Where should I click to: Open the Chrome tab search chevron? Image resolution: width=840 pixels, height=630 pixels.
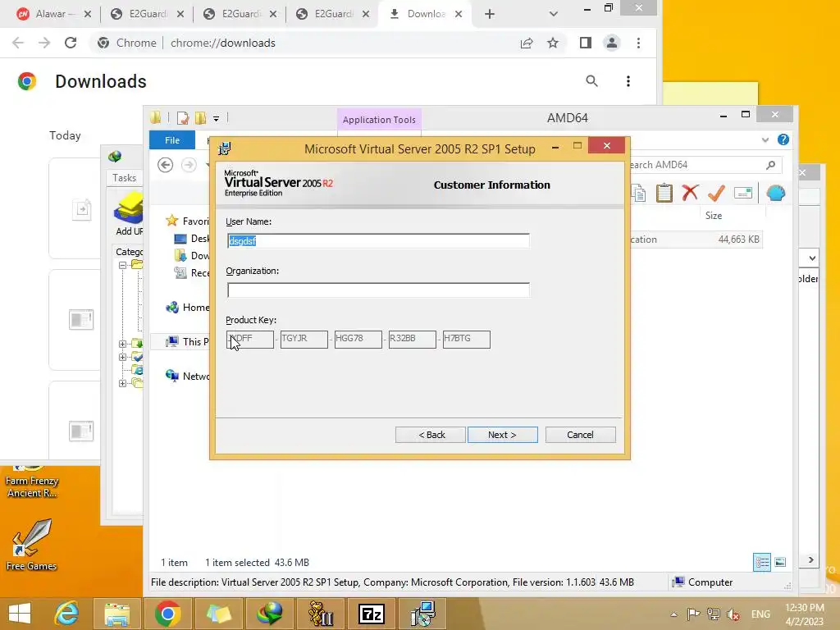tap(554, 14)
